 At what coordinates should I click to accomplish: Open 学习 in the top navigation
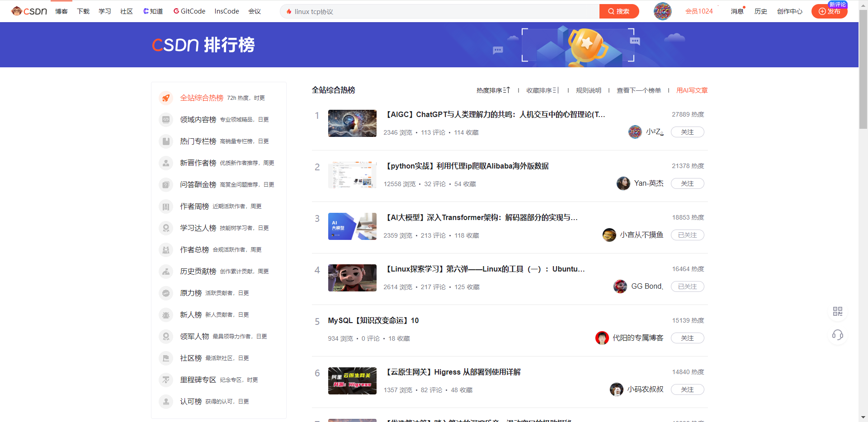[x=105, y=11]
